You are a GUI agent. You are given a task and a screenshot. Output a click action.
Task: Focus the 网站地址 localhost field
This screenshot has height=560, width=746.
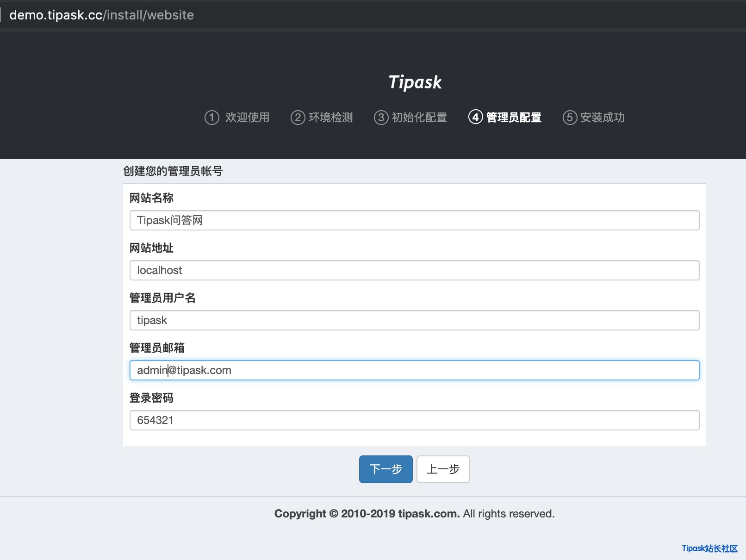414,270
